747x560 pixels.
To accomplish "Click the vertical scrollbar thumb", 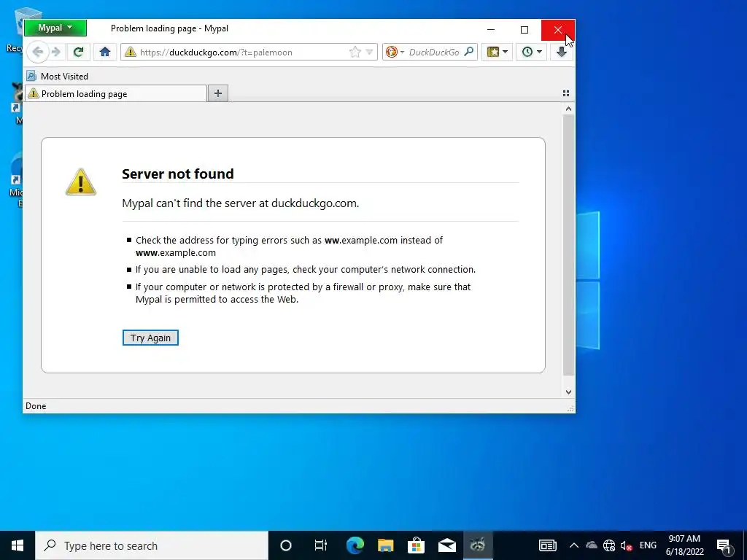I will pos(568,245).
